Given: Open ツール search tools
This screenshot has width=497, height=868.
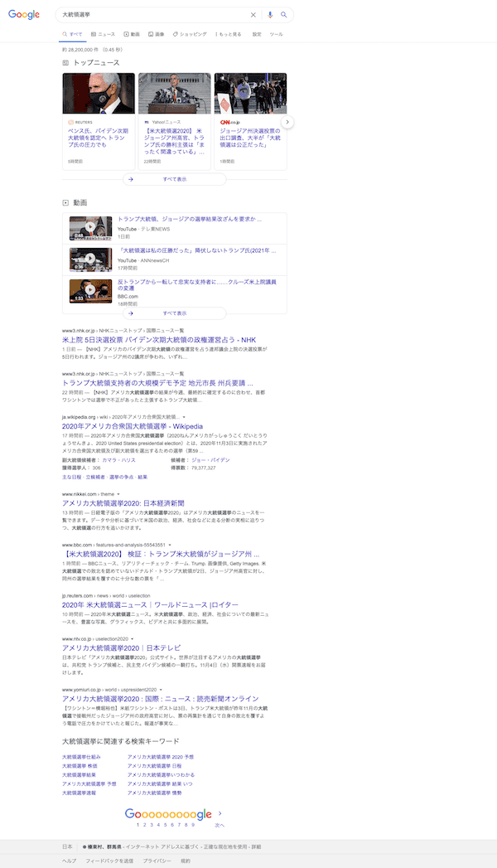Looking at the screenshot, I should tap(277, 34).
